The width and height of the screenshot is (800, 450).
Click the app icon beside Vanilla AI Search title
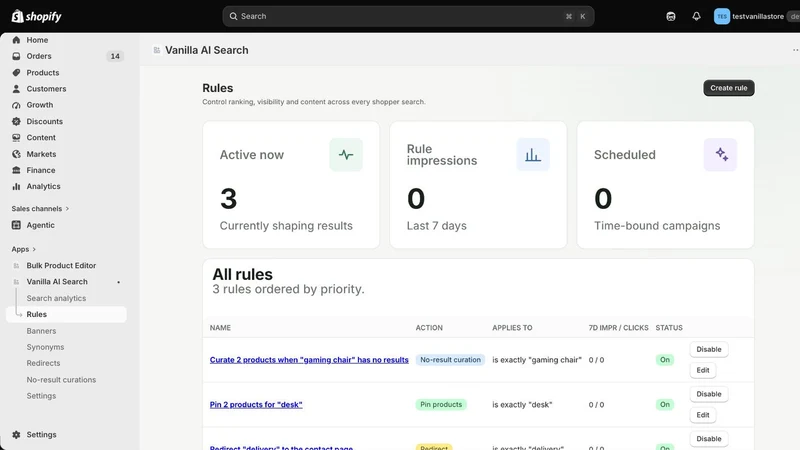point(157,50)
